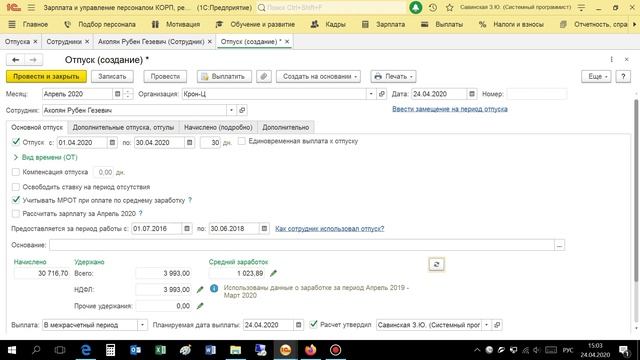Open Excel from the Windows taskbar
Viewport: 640px width, 360px height.
(160, 350)
